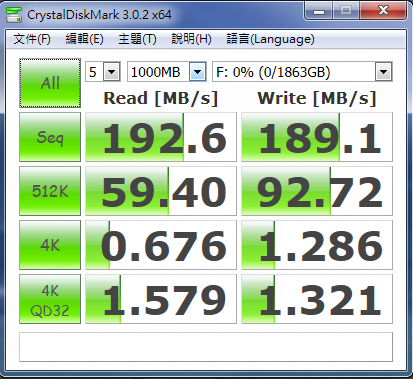The image size is (413, 379).
Task: Start the 4K random test
Action: point(50,245)
